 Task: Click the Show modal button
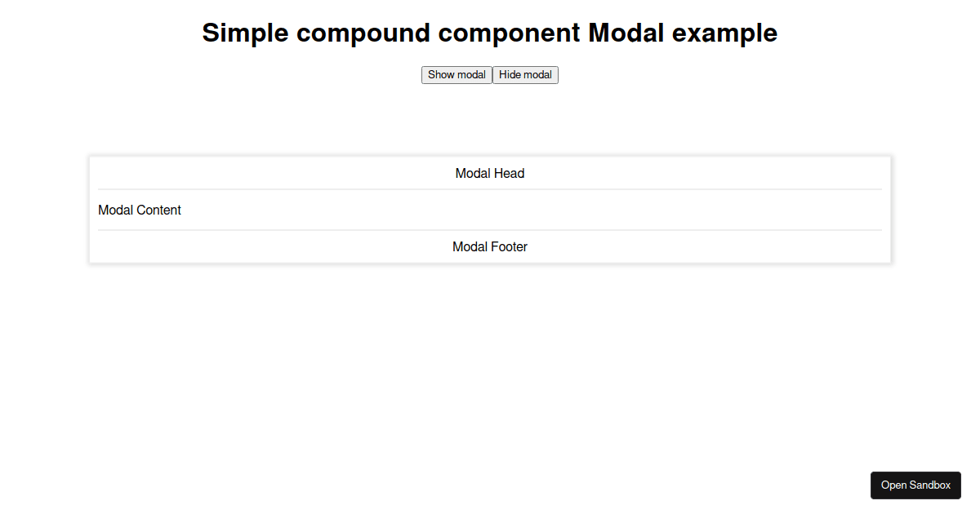pyautogui.click(x=457, y=74)
